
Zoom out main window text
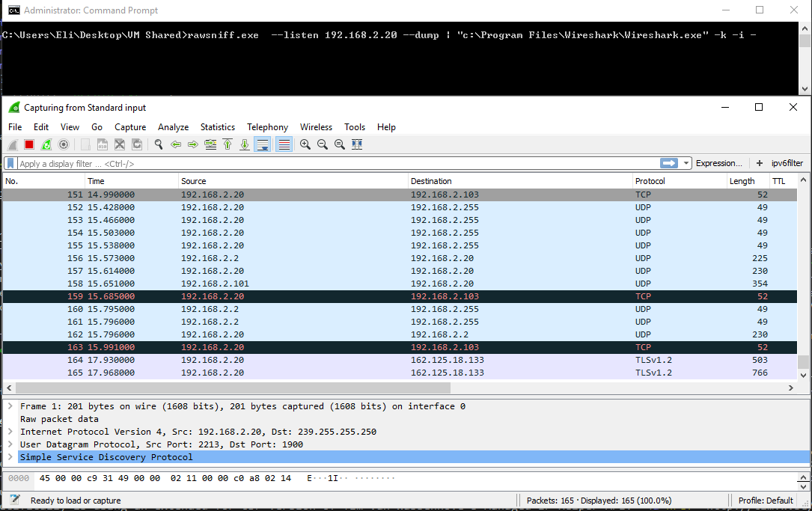(322, 145)
